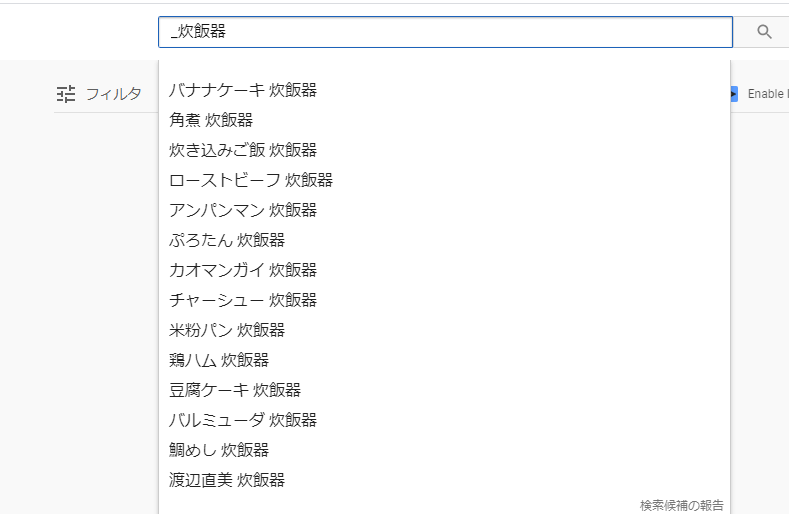Pick バルミューダ 炊飯器 suggestion
Screen dimensions: 789x514
point(444,420)
